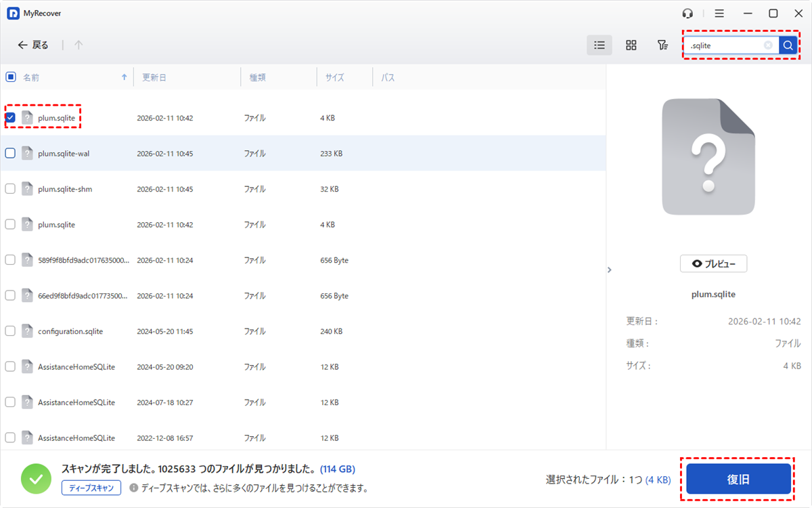812x508 pixels.
Task: Click the headset support icon
Action: click(688, 14)
